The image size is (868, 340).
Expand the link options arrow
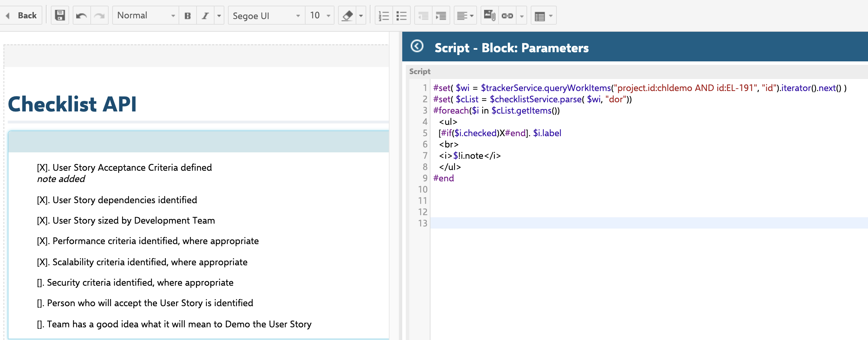click(522, 16)
